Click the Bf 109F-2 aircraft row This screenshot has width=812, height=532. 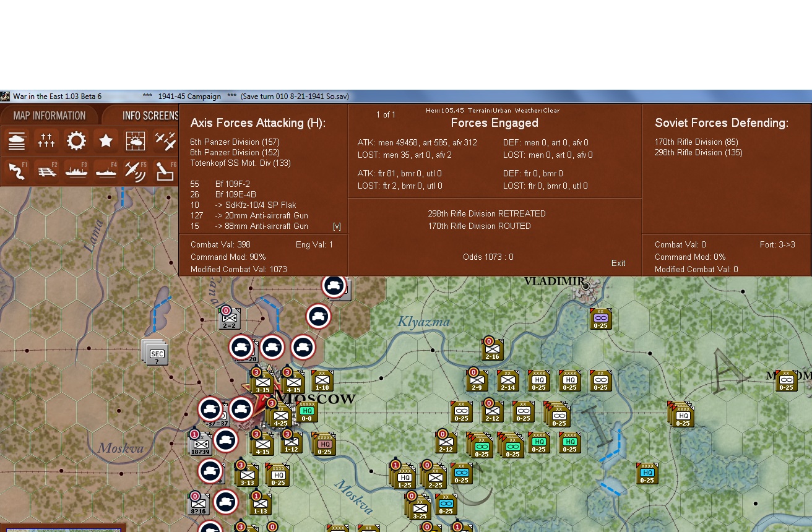coord(220,184)
